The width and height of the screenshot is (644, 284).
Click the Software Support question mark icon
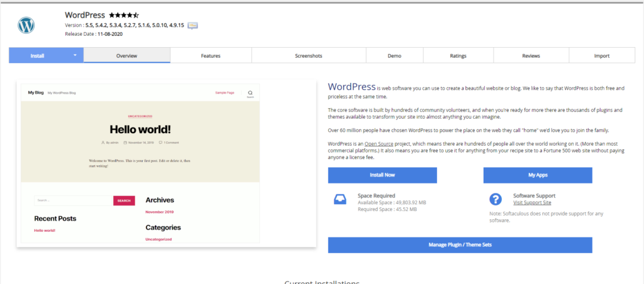496,199
